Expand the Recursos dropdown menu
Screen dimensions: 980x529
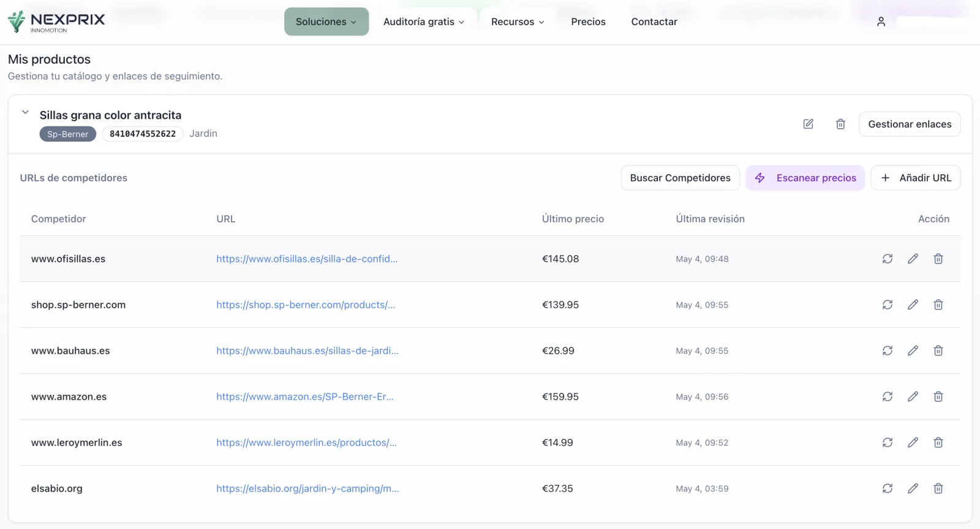pos(518,21)
